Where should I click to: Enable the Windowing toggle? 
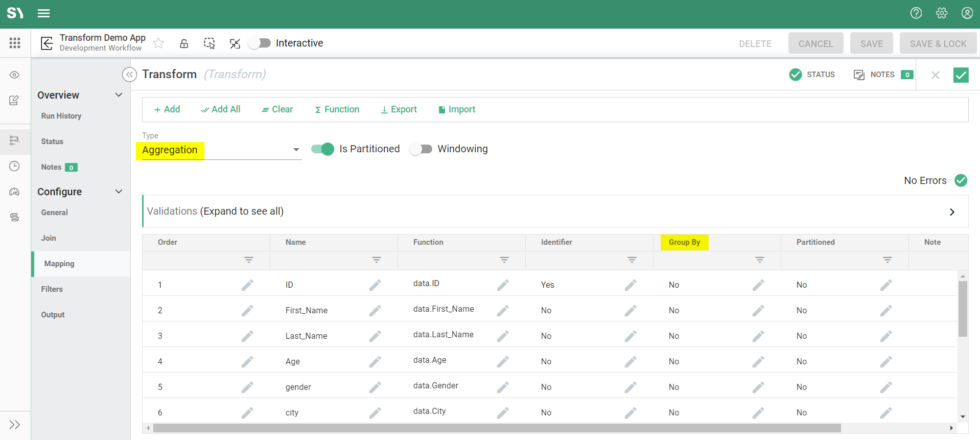coord(421,149)
